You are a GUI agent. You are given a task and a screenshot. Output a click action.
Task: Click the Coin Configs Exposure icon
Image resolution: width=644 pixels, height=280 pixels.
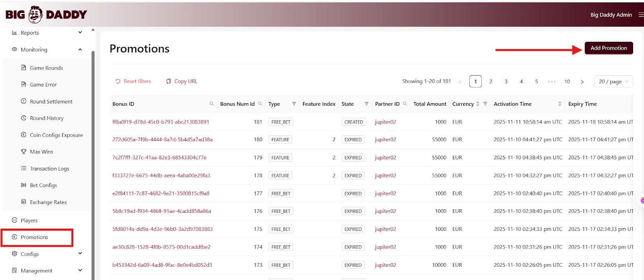pyautogui.click(x=24, y=135)
